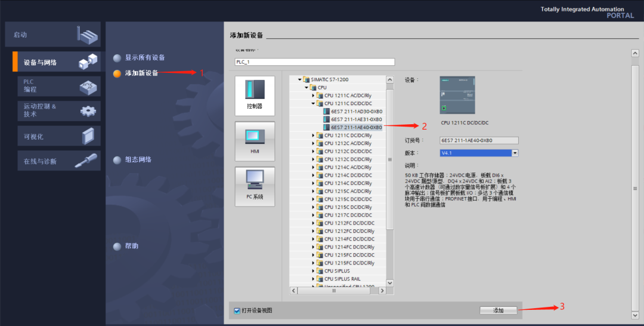
Task: Open 运动控制 & 技术 portal entry
Action: (58, 110)
